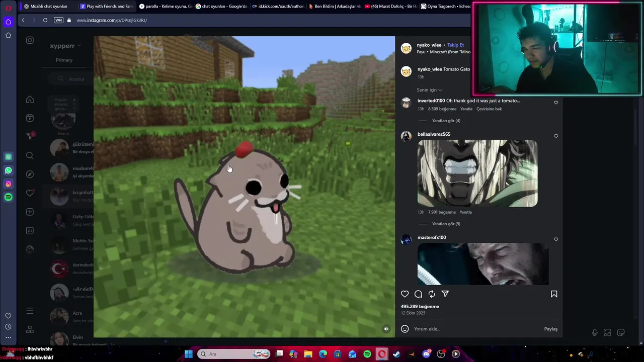This screenshot has height=362, width=644.
Task: Click the VPN badge in address bar
Action: tap(58, 20)
